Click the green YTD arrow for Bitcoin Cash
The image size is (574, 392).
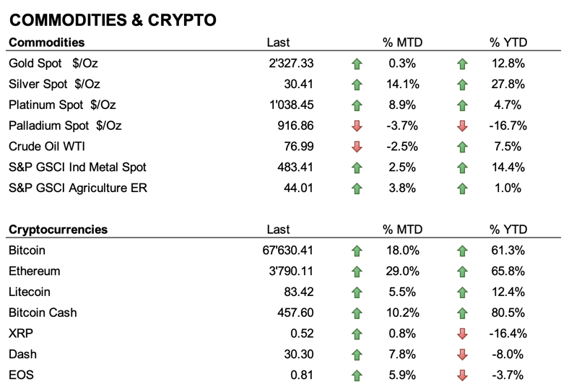(x=463, y=313)
